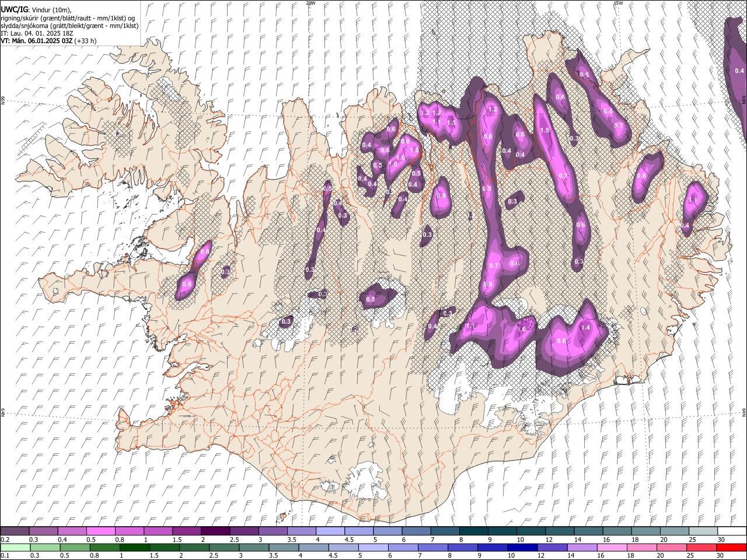Select the deep blue rain swatch at 10
747x560 pixels.
[x=522, y=547]
